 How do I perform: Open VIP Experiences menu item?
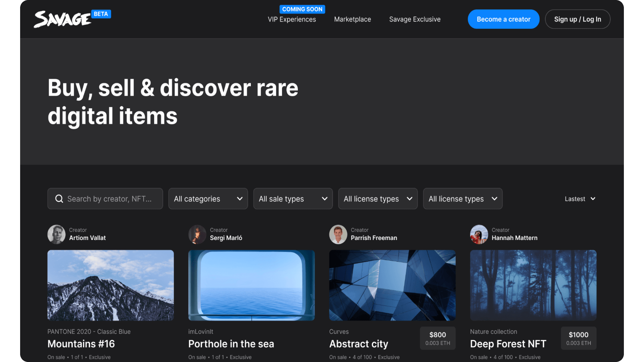[x=292, y=19]
